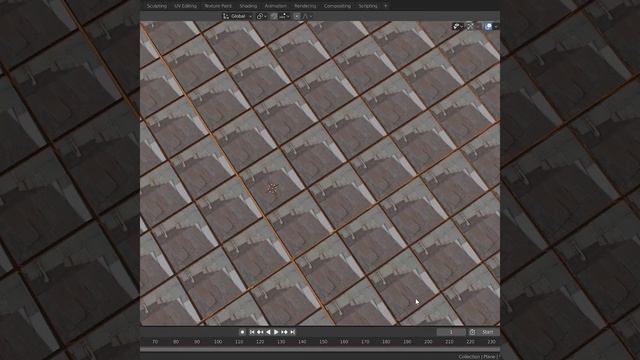The image size is (640, 360).
Task: Click frame 200 on the timeline ruler
Action: (x=428, y=342)
